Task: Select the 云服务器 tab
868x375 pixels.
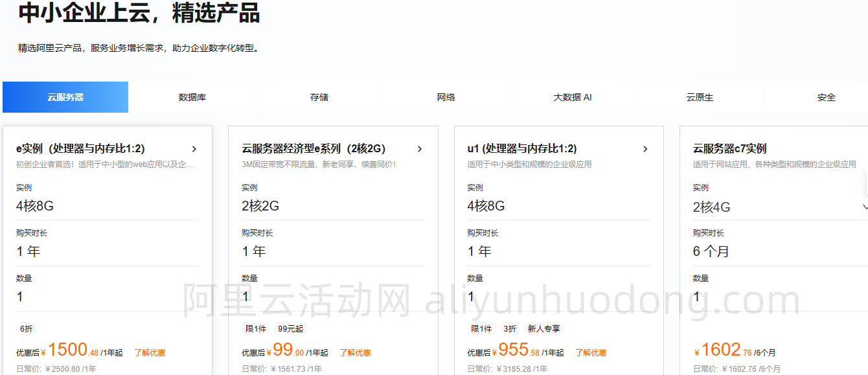Action: 65,97
